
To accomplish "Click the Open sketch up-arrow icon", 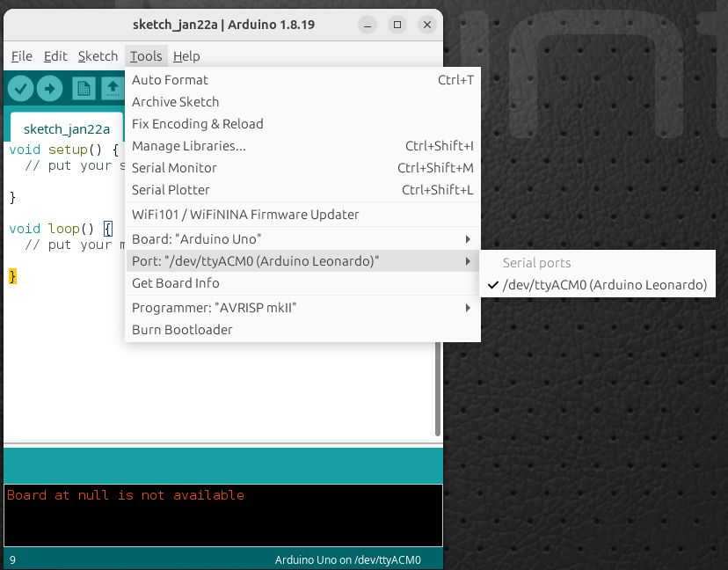I will click(113, 88).
